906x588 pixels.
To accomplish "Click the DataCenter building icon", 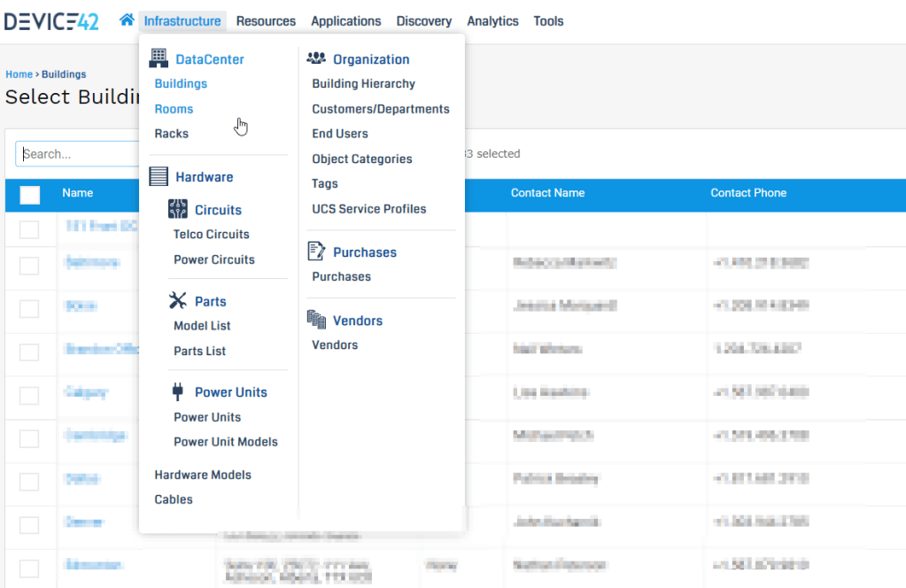I will 159,58.
